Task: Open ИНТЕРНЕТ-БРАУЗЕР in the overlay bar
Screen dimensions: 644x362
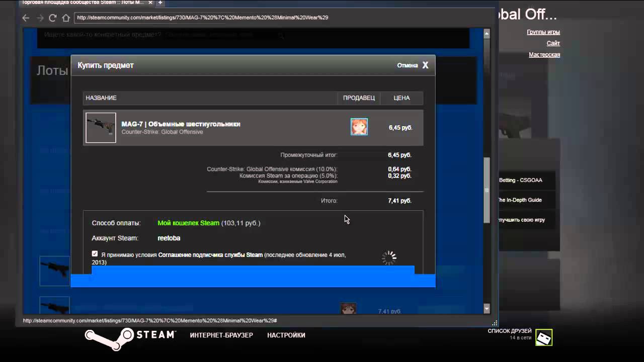Action: tap(221, 335)
